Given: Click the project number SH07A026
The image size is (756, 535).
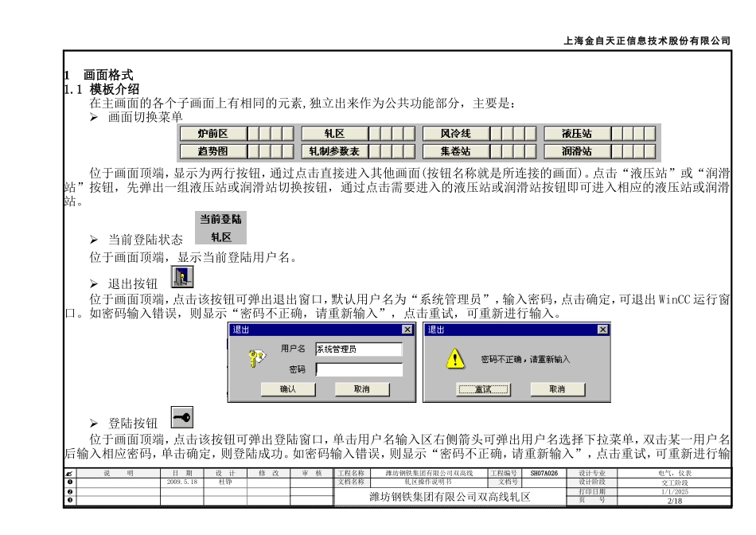Looking at the screenshot, I should (544, 473).
